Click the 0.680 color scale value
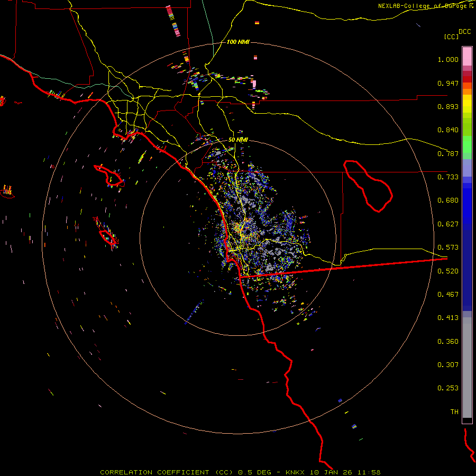The image size is (476, 476). [x=448, y=200]
